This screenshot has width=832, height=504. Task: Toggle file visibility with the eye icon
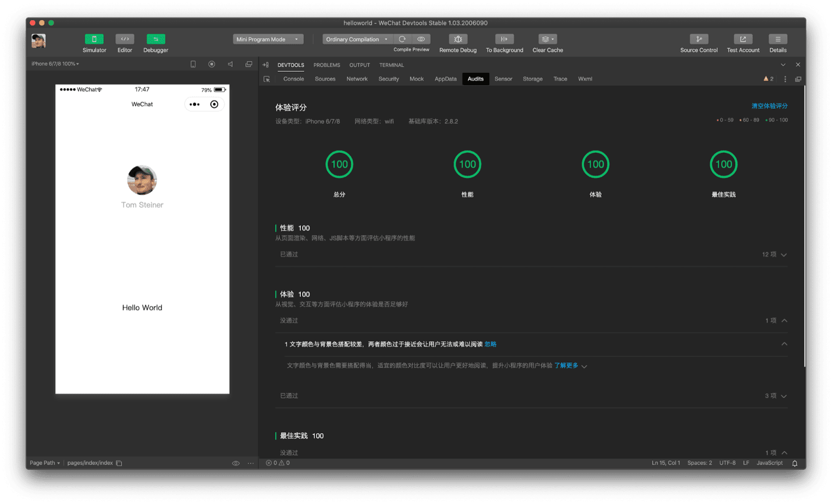click(x=237, y=462)
